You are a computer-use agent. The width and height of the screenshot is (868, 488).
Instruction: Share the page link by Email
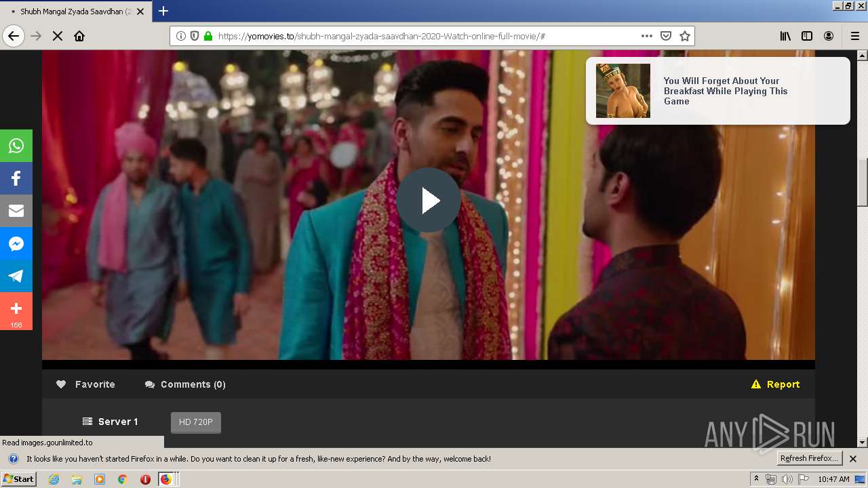pyautogui.click(x=16, y=211)
